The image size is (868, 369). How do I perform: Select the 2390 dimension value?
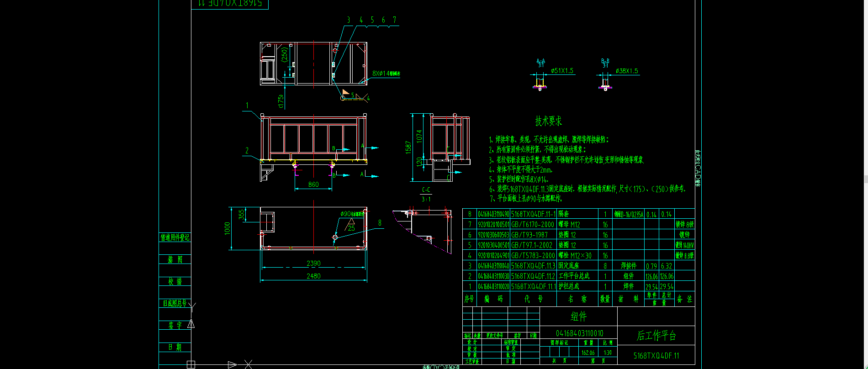coord(313,263)
